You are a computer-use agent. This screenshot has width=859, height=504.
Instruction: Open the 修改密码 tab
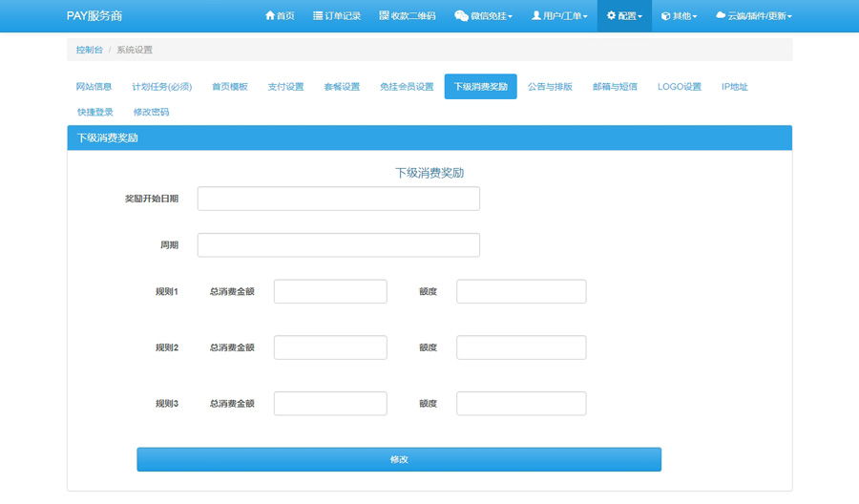pos(151,113)
